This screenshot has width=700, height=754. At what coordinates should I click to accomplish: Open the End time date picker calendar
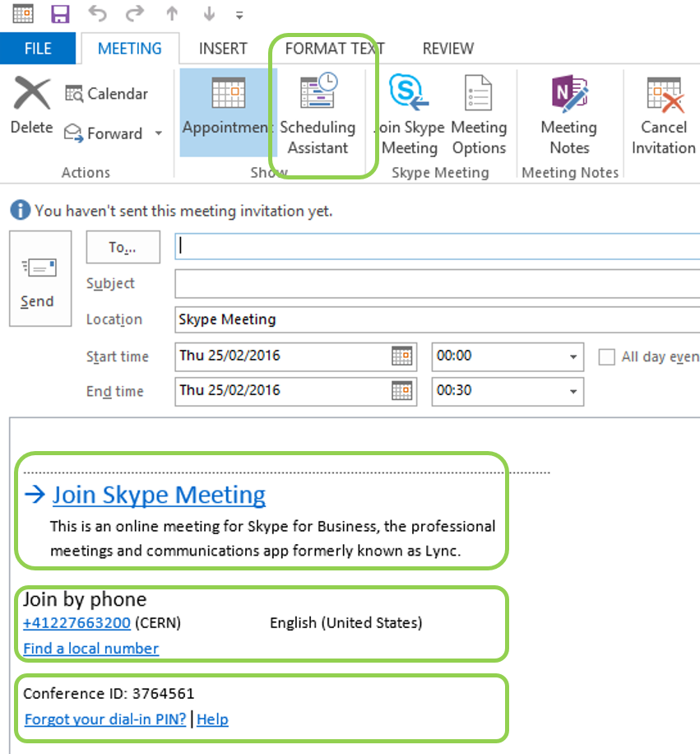coord(402,391)
